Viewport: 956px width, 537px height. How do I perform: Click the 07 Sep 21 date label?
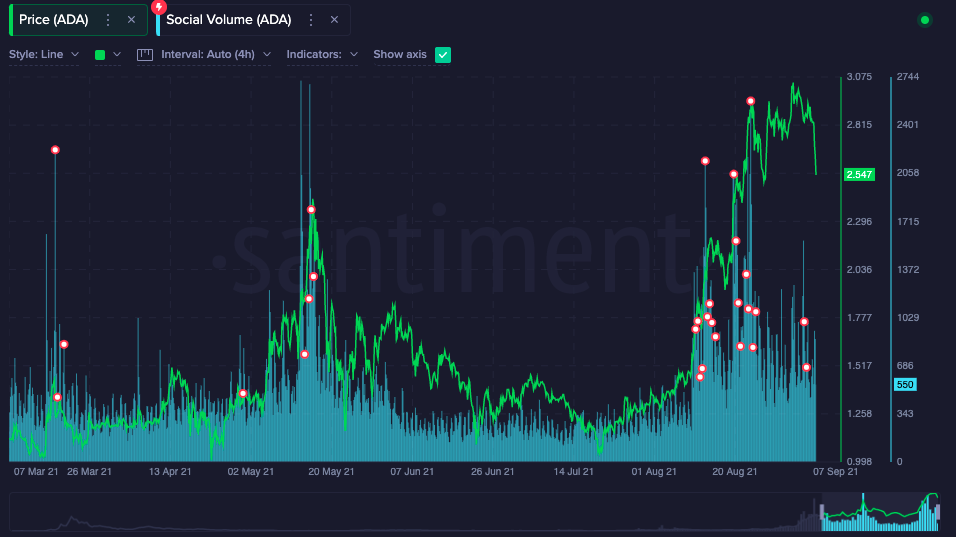[835, 471]
